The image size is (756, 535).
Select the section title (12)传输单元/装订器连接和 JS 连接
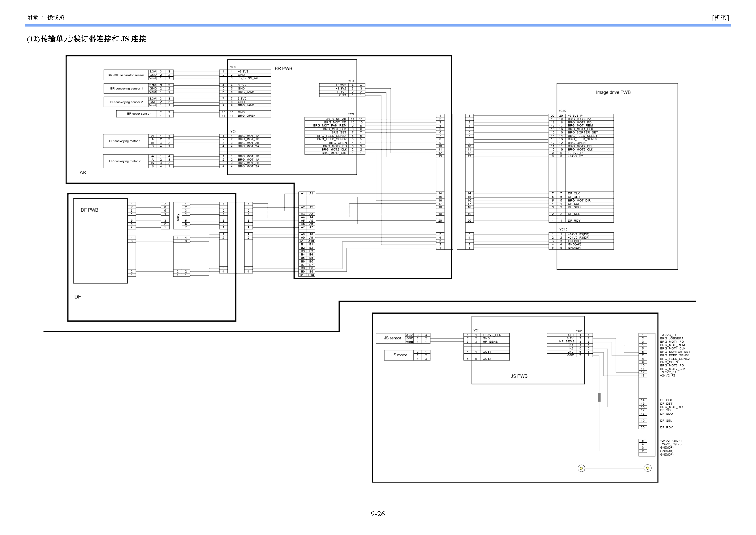pyautogui.click(x=86, y=39)
